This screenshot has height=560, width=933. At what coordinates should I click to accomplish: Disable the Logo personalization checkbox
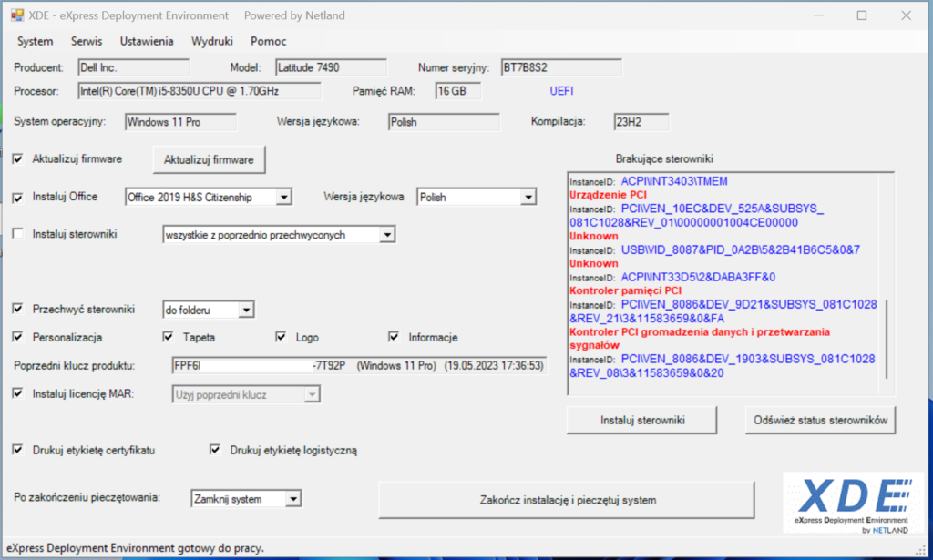pos(282,337)
